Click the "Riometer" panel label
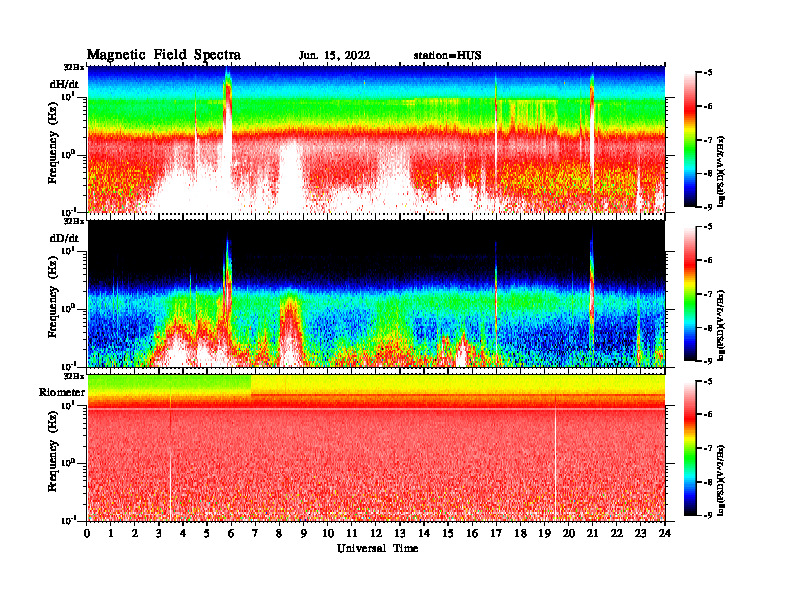 coord(62,392)
